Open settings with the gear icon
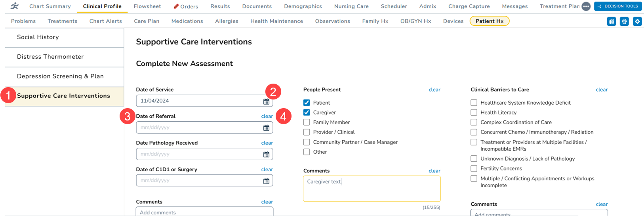 click(637, 21)
